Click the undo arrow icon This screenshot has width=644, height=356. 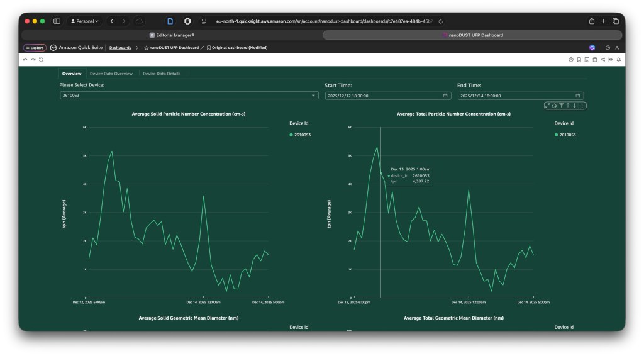click(25, 59)
